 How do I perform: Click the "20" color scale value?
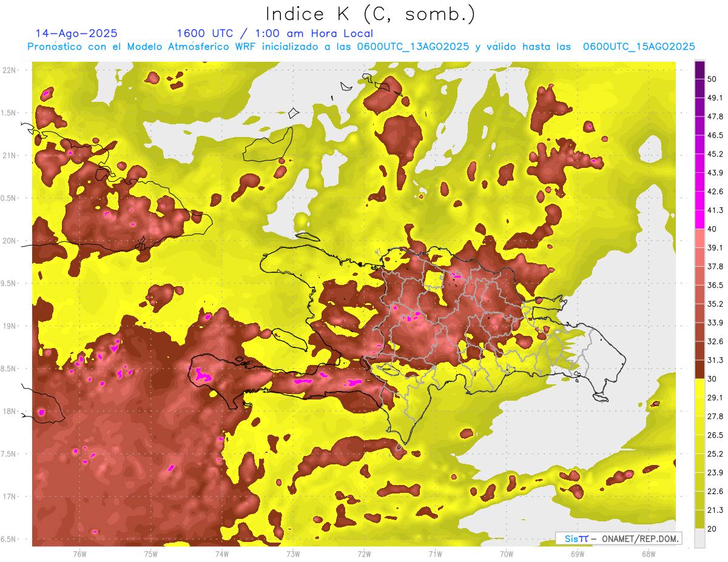point(712,529)
